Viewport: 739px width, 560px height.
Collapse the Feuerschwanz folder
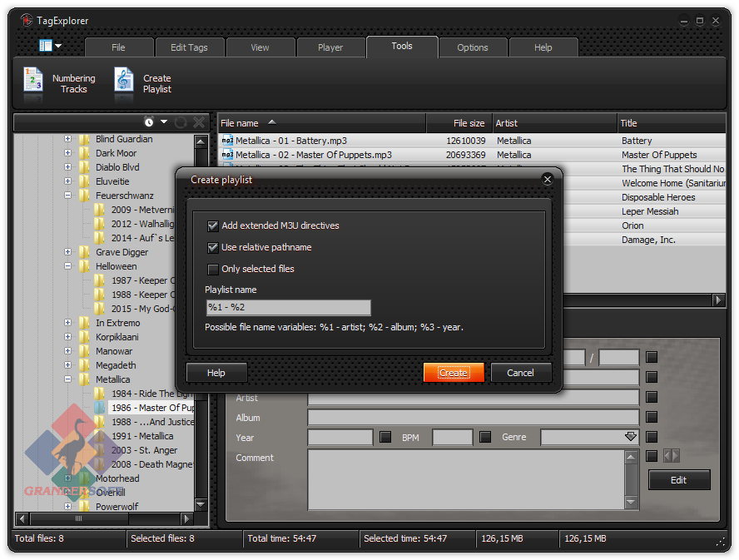coord(68,196)
